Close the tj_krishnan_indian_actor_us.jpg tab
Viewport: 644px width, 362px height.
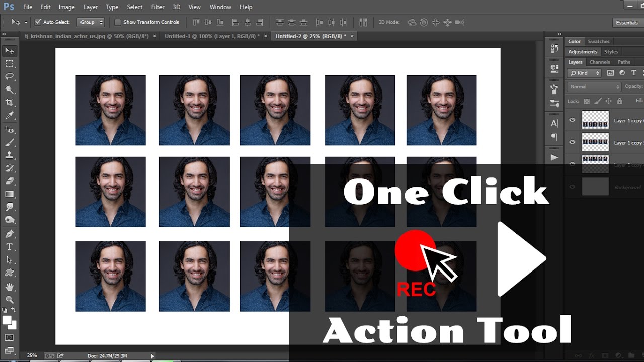(154, 36)
